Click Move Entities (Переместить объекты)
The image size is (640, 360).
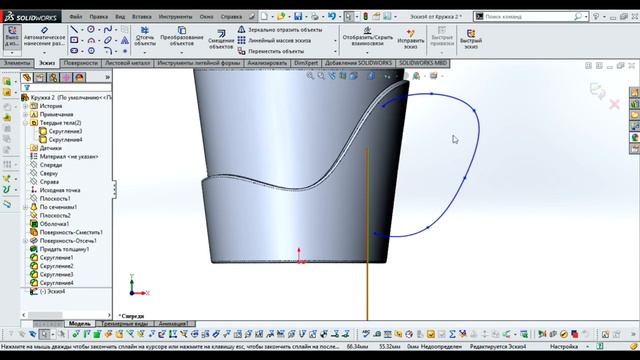coord(271,51)
